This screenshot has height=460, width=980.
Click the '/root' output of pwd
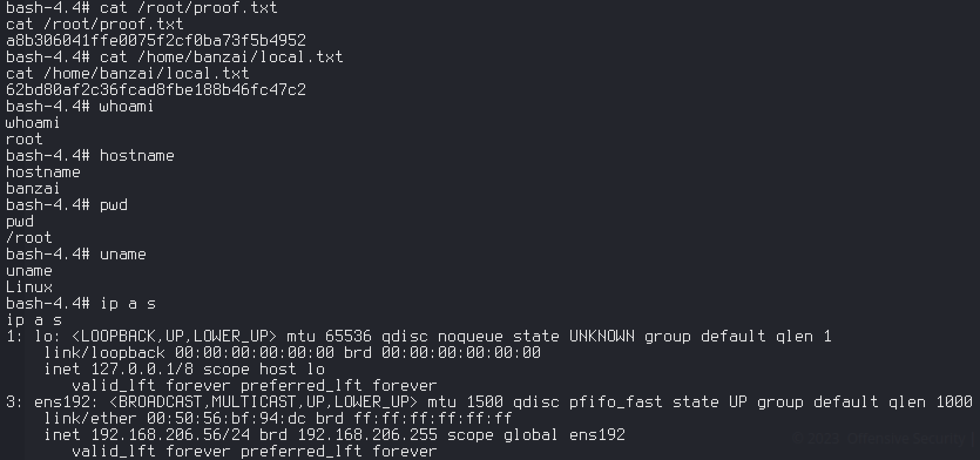coord(29,238)
